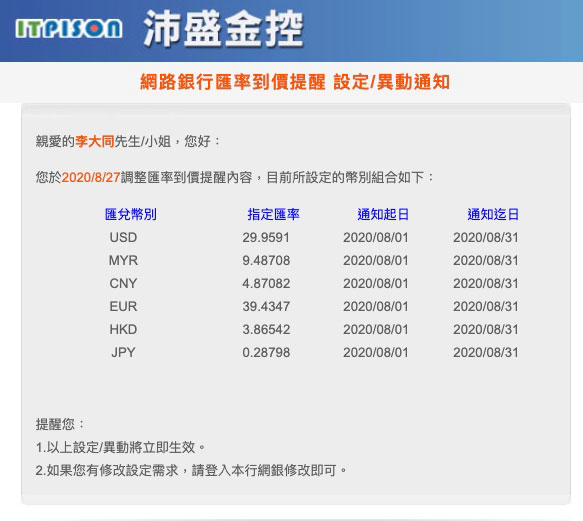Click the CNY rate 4.87082

[266, 283]
